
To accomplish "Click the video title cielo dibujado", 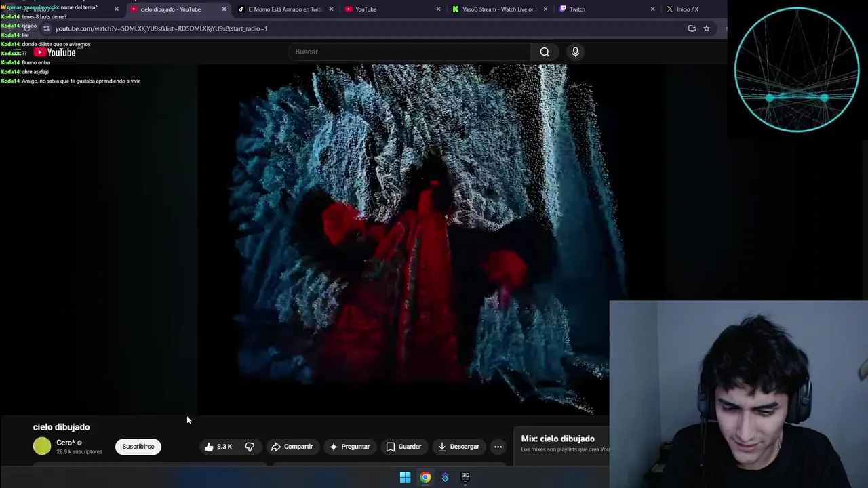I will (x=61, y=427).
